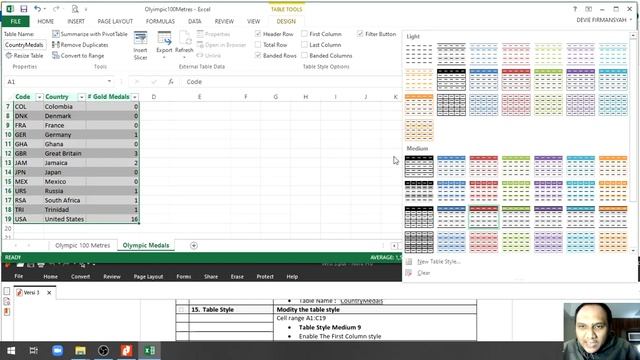Open the Versi 3 document tab
The width and height of the screenshot is (640, 360).
tap(31, 293)
